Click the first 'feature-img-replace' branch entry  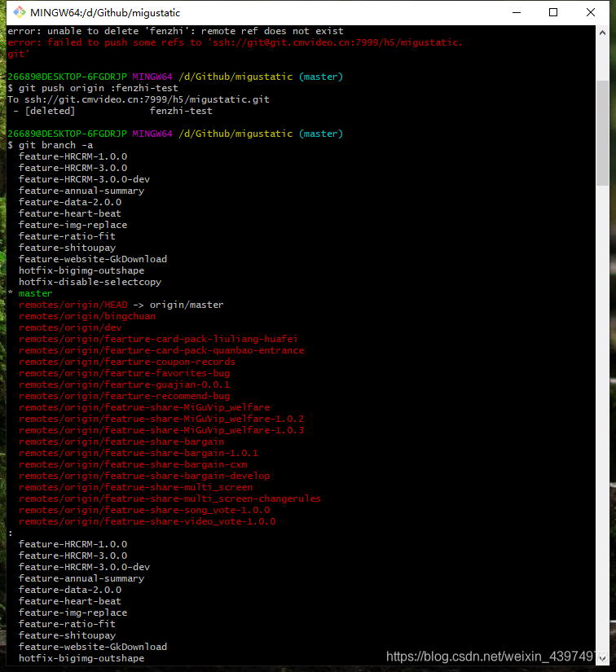tap(73, 225)
